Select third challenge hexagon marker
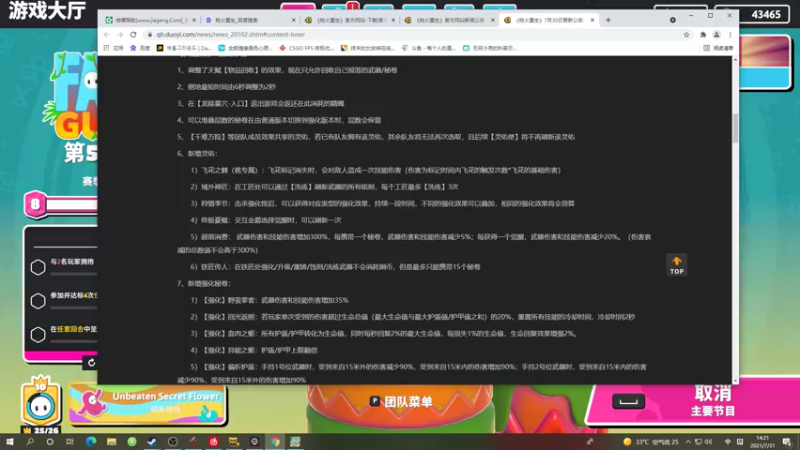Screen dimensions: 800x450 (x=38, y=335)
